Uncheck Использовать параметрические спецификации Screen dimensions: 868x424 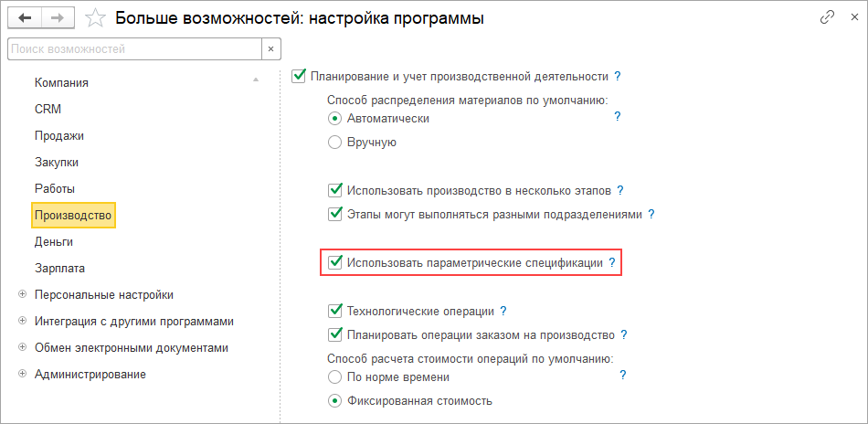pyautogui.click(x=335, y=262)
